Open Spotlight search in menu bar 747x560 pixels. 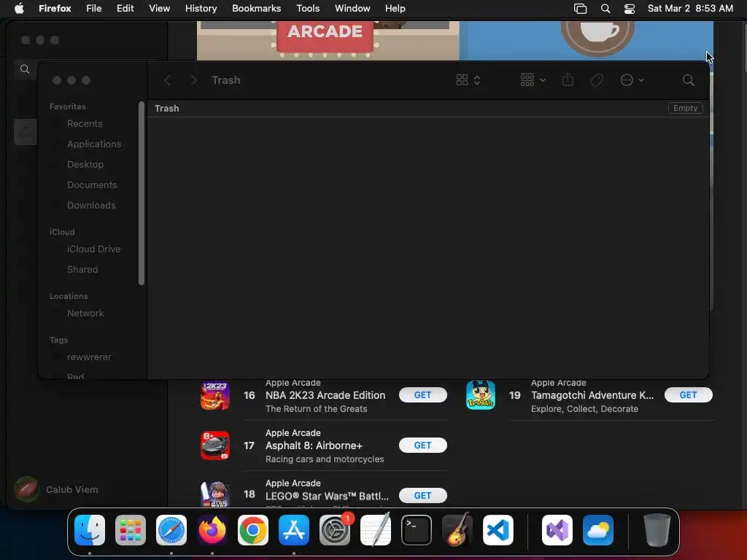(x=605, y=9)
